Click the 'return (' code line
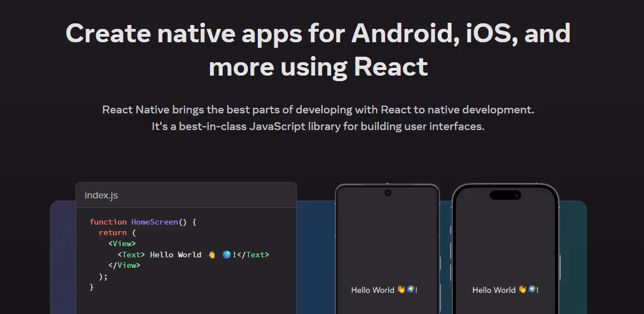The height and width of the screenshot is (314, 644). 117,233
